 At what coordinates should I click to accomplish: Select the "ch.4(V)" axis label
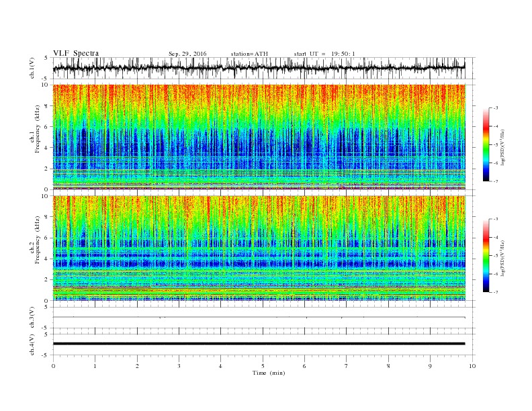coord(32,345)
